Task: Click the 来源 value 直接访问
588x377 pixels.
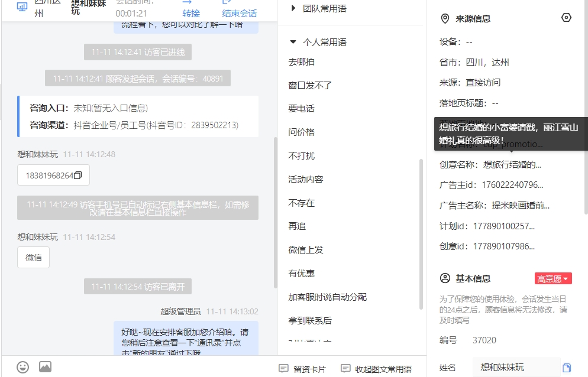Action: [x=483, y=83]
